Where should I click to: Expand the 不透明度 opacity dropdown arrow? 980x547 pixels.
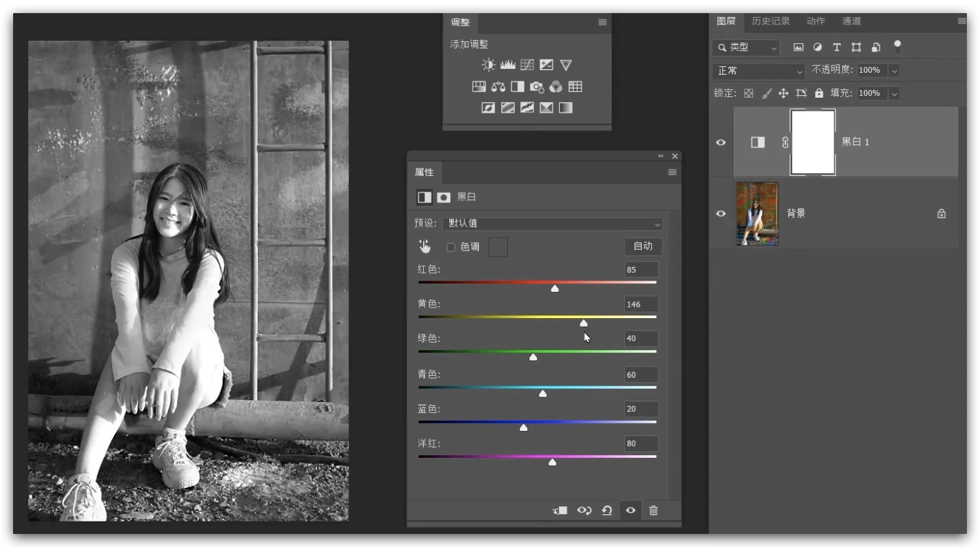point(894,71)
